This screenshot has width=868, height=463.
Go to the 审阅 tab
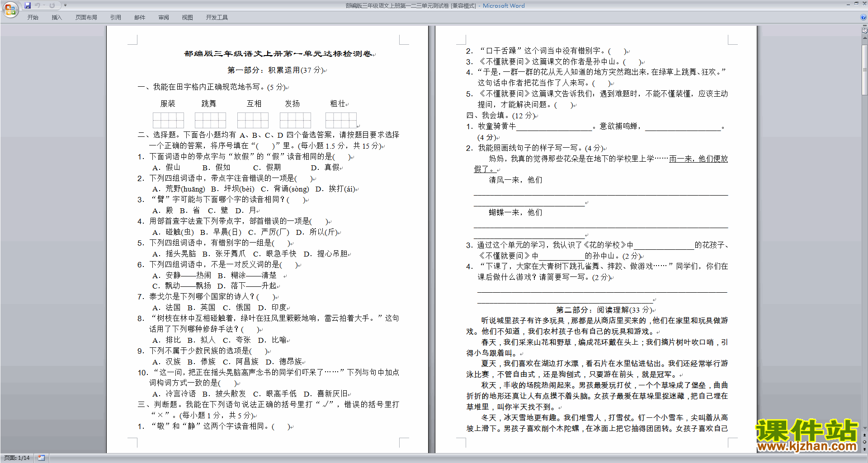click(x=164, y=18)
